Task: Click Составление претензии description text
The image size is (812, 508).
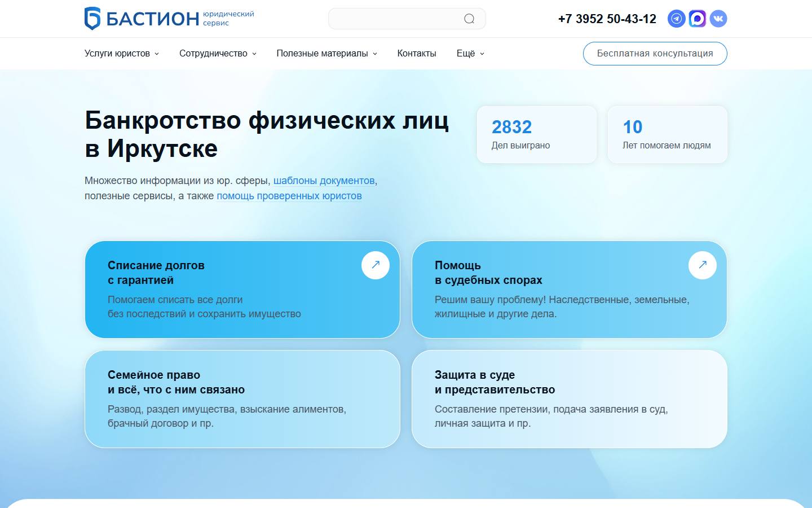Action: pos(551,416)
